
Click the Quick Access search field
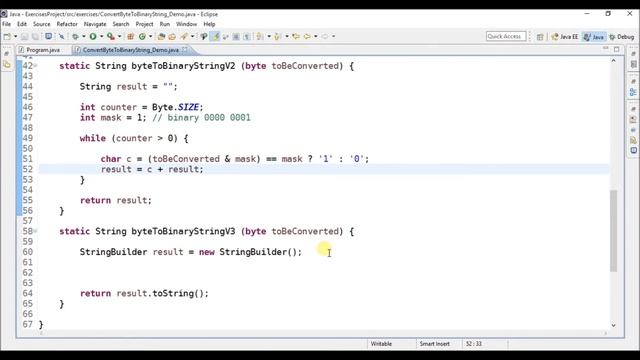coord(506,36)
